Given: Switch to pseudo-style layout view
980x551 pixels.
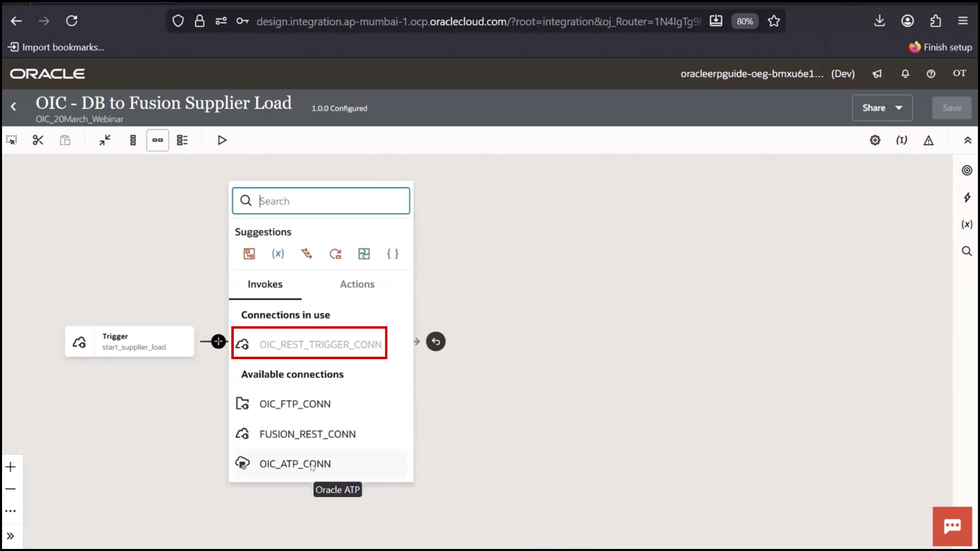Looking at the screenshot, I should (x=182, y=140).
